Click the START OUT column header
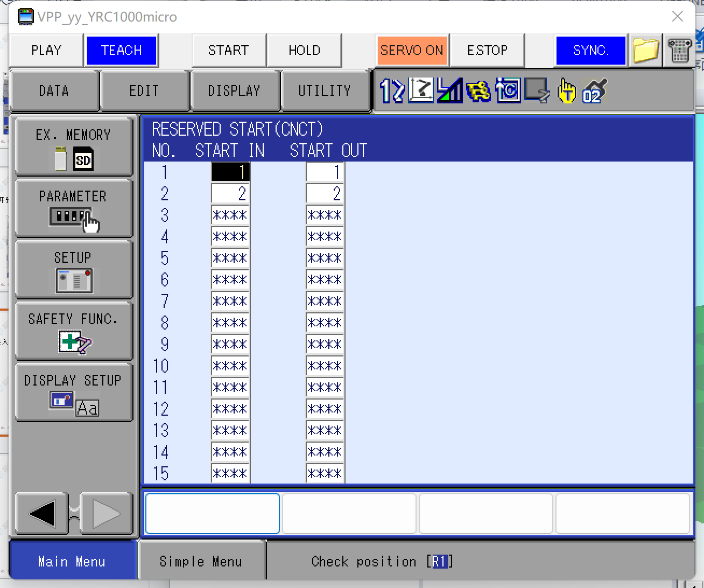704x588 pixels. point(328,151)
